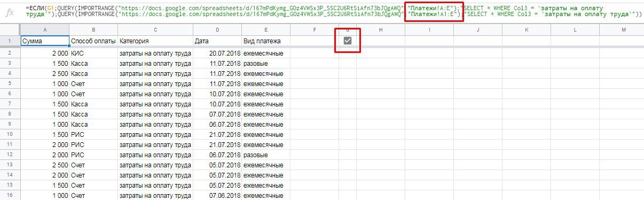Select date '10.07.2018' in row 6
This screenshot has height=200, width=644.
[x=217, y=94]
